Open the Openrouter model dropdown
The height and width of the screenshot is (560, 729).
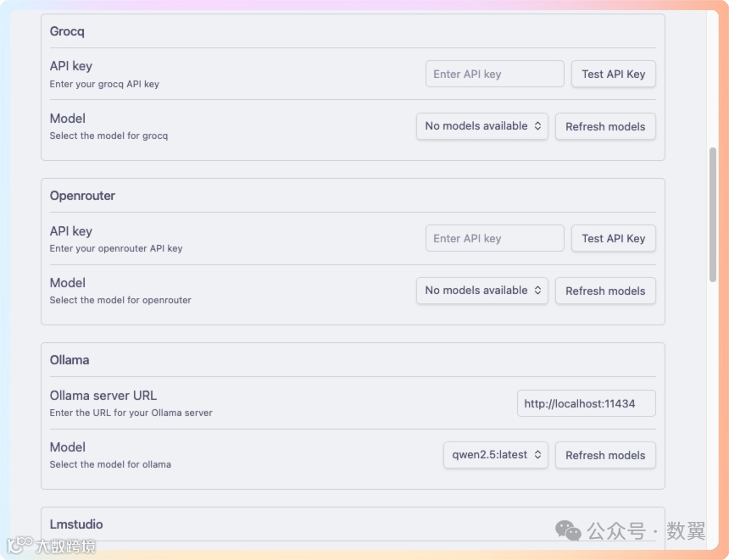tap(482, 291)
